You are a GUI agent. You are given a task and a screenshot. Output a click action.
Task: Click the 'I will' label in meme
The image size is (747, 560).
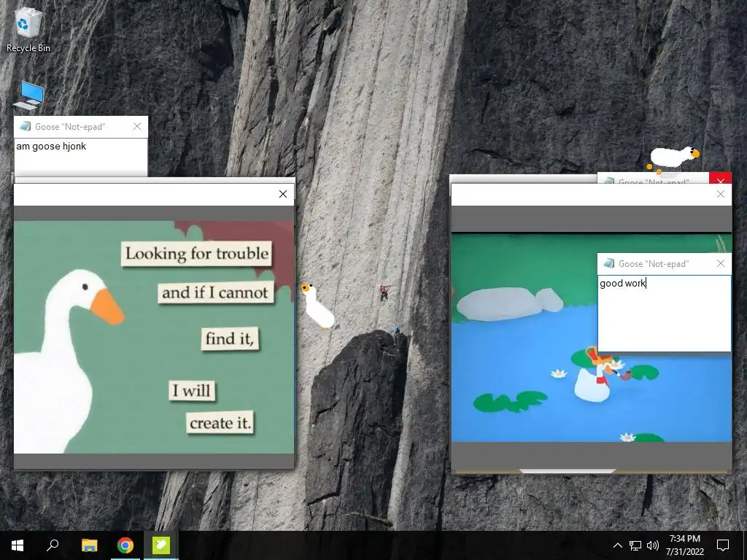pyautogui.click(x=192, y=391)
